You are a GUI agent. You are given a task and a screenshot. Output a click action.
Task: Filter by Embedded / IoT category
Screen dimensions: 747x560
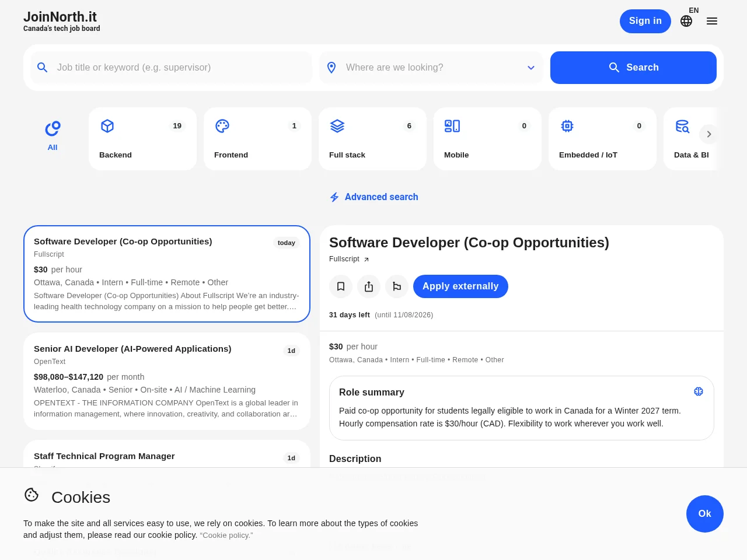tap(602, 139)
